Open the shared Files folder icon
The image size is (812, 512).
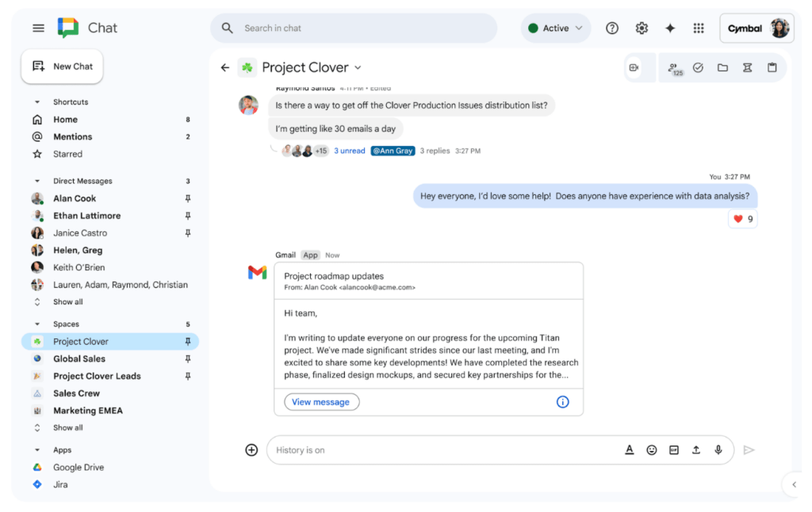(x=722, y=67)
